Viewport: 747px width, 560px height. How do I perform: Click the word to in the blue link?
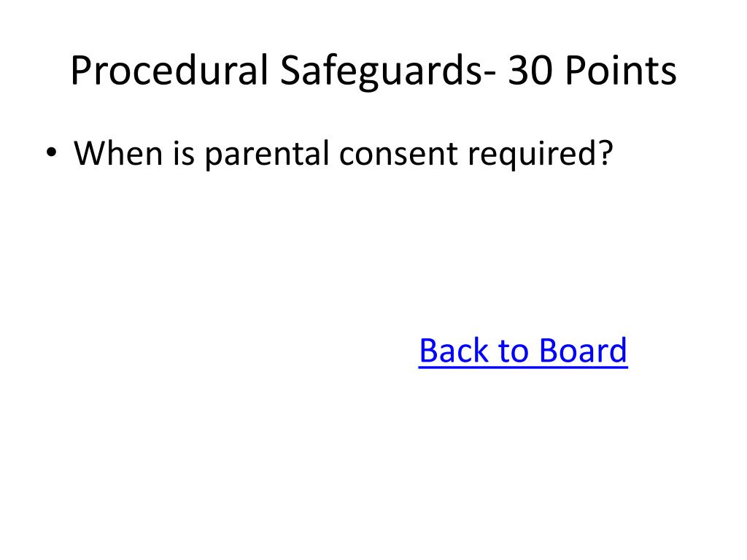point(514,352)
